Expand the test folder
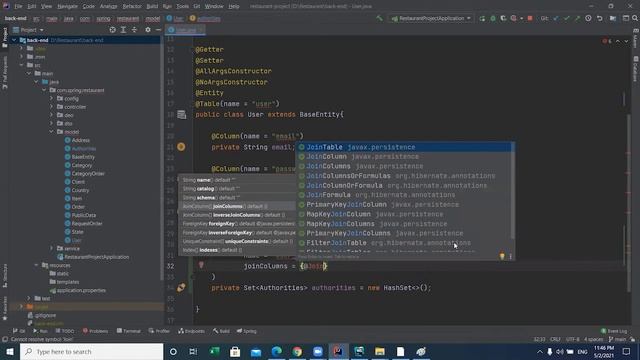Viewport: 640px width, 360px height. (29, 298)
